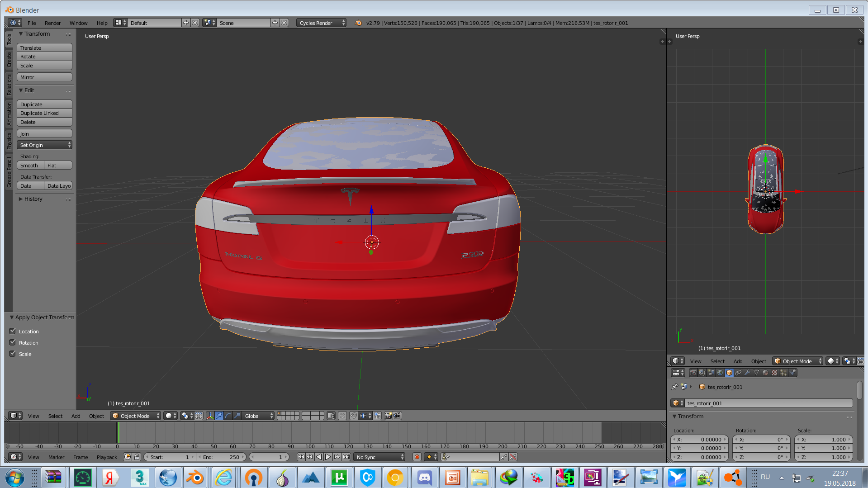
Task: Click the OpenGL render animation clapper icon
Action: [397, 416]
